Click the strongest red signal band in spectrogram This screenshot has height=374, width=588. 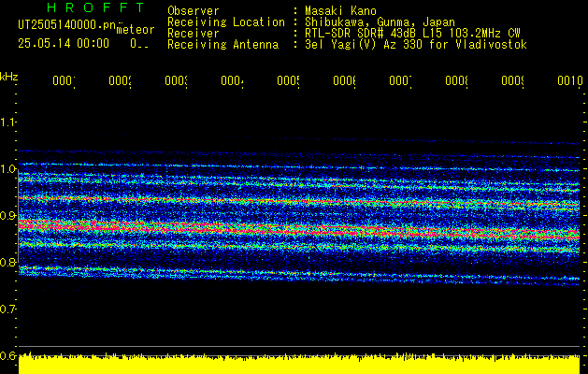pos(298,230)
